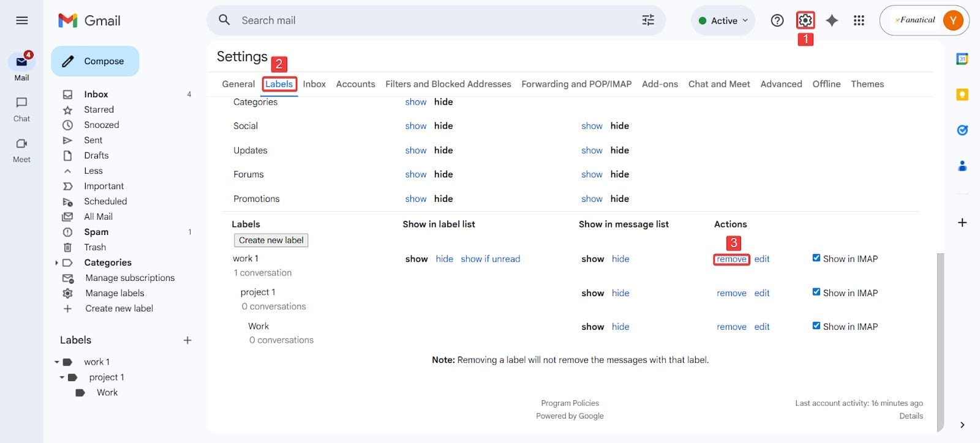Viewport: 980px width, 443px height.
Task: Collapse the work 1 label tree
Action: [x=57, y=362]
